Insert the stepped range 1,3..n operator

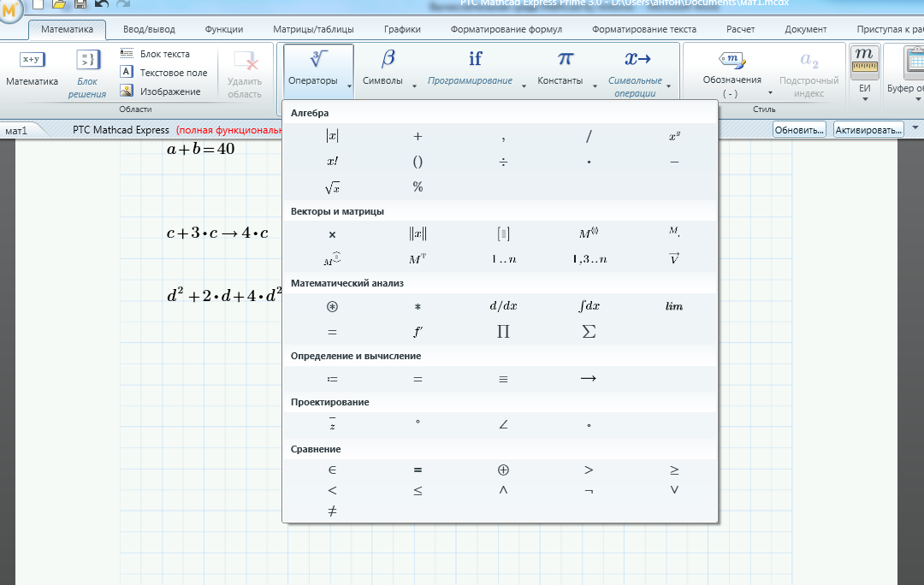click(x=589, y=259)
